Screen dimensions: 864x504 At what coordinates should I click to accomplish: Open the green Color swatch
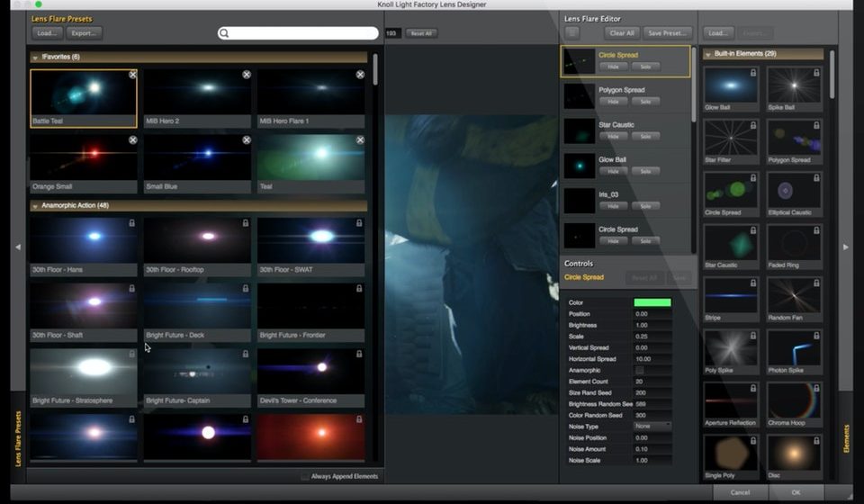coord(652,302)
